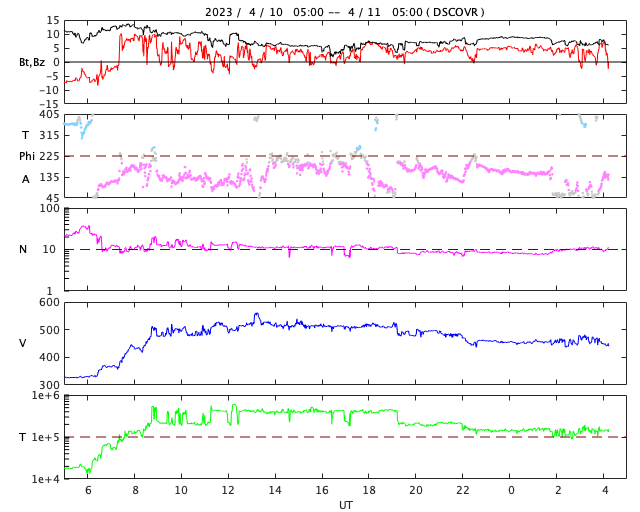Click the 0 hour mark on the time axis
640x512 pixels.
click(511, 491)
